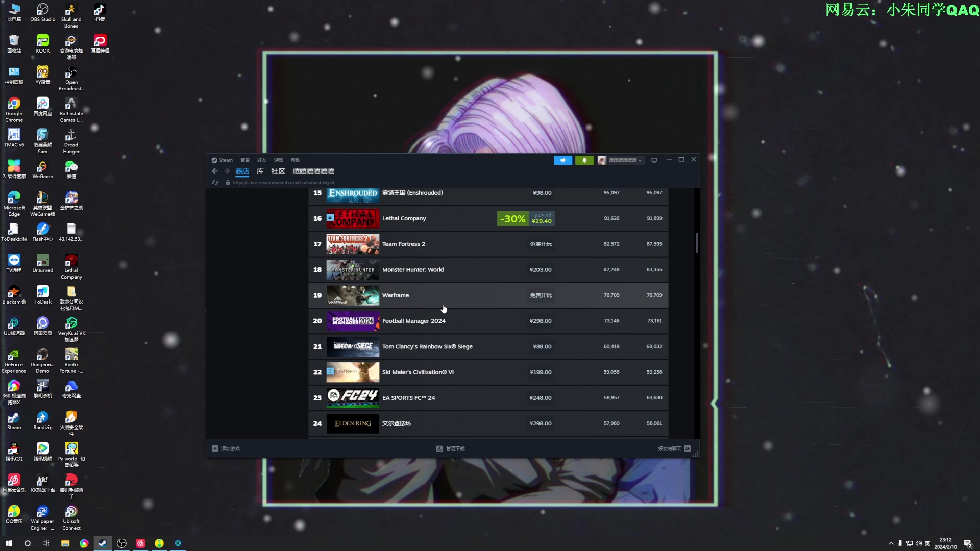Viewport: 980px width, 551px height.
Task: Open 艾尔登法环 Elden Ring row
Action: tap(488, 423)
